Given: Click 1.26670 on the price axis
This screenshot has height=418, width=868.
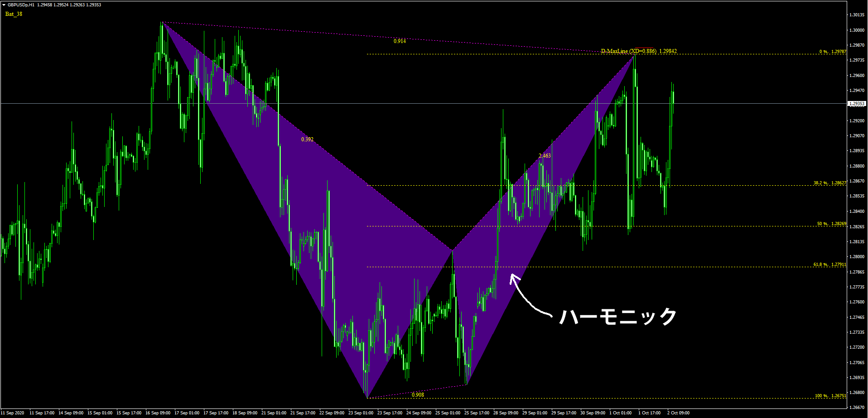Looking at the screenshot, I should 857,408.
